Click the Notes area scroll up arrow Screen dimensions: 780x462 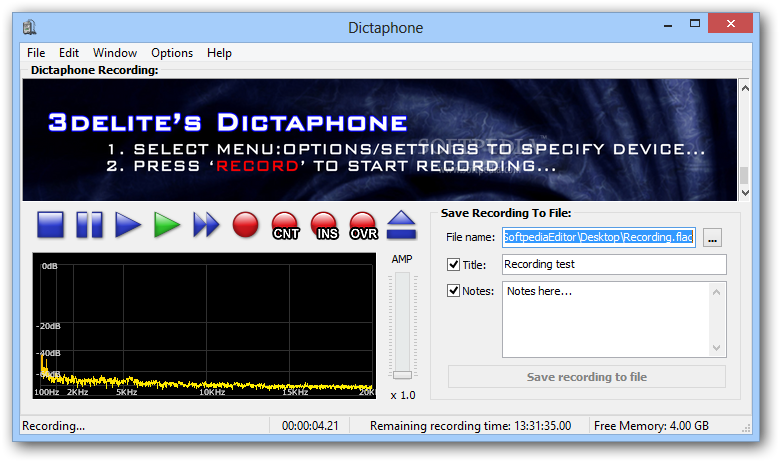click(x=716, y=292)
